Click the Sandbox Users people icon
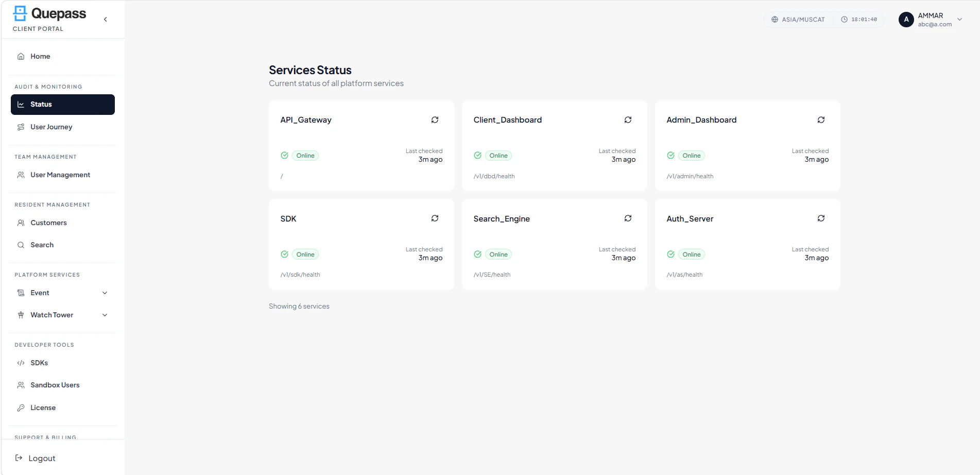The height and width of the screenshot is (475, 980). click(x=21, y=385)
